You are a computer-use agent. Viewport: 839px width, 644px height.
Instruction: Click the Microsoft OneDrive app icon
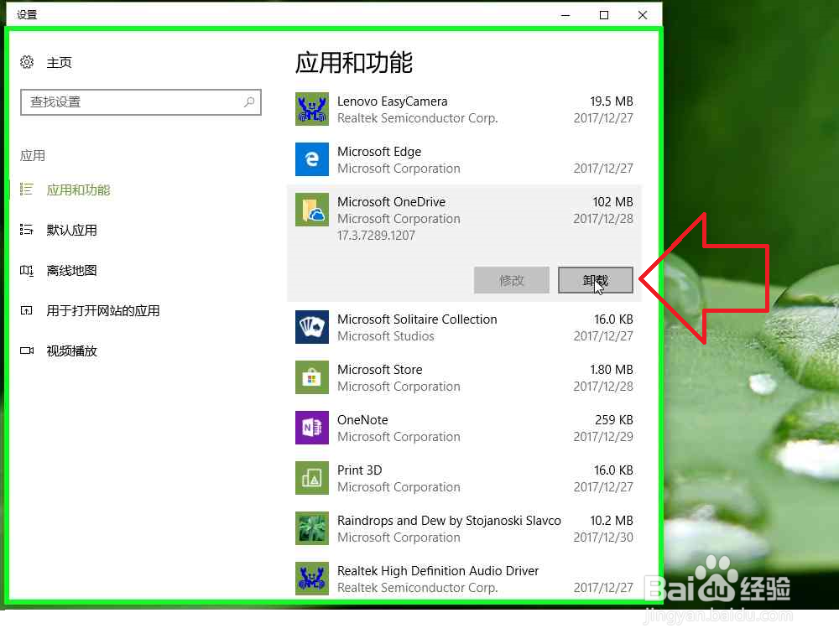[312, 210]
